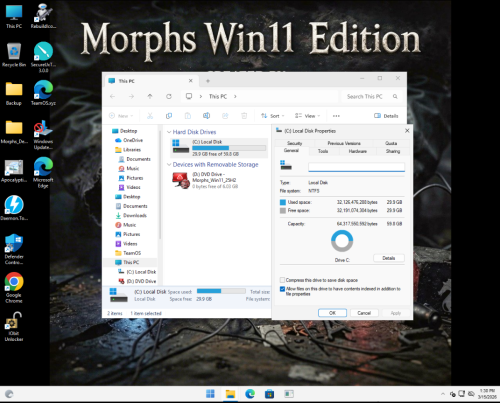Open the Windows Update shortcut icon

coord(43,135)
